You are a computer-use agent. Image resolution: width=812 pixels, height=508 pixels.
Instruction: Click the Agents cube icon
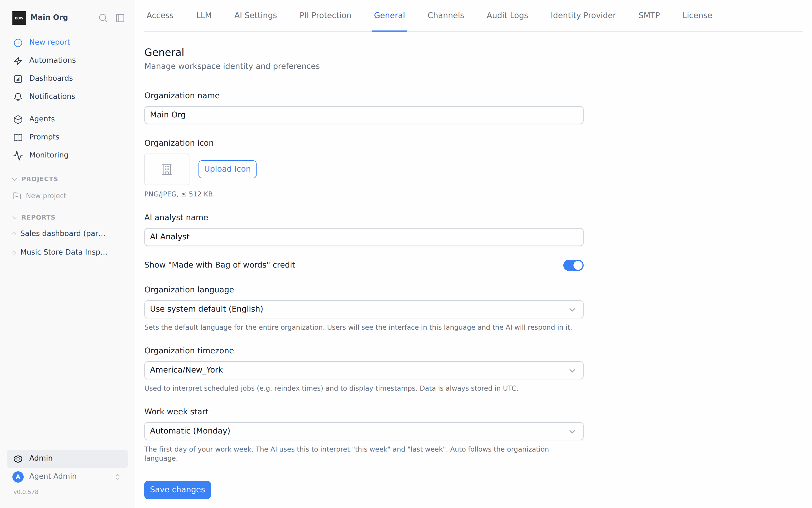coord(18,119)
